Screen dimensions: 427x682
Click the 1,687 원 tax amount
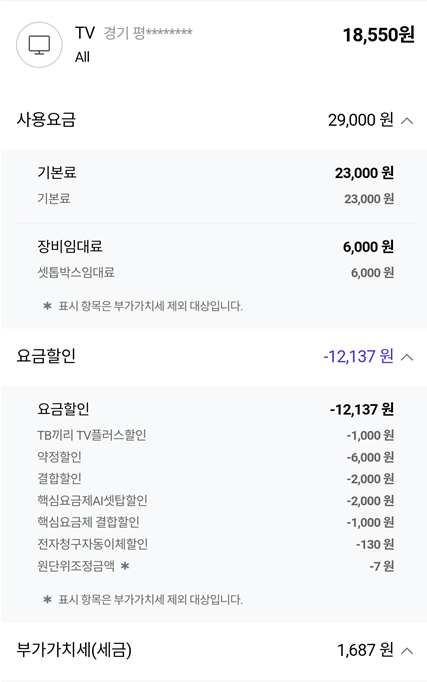pos(365,650)
